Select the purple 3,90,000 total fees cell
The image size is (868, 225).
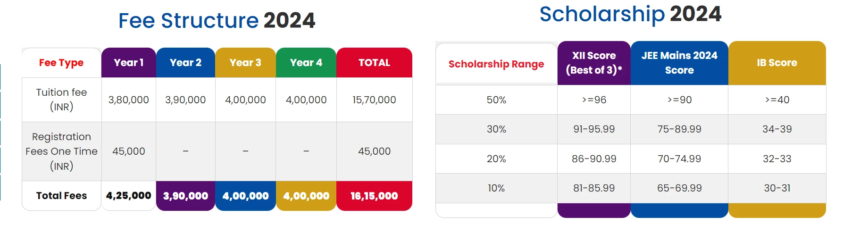point(185,196)
